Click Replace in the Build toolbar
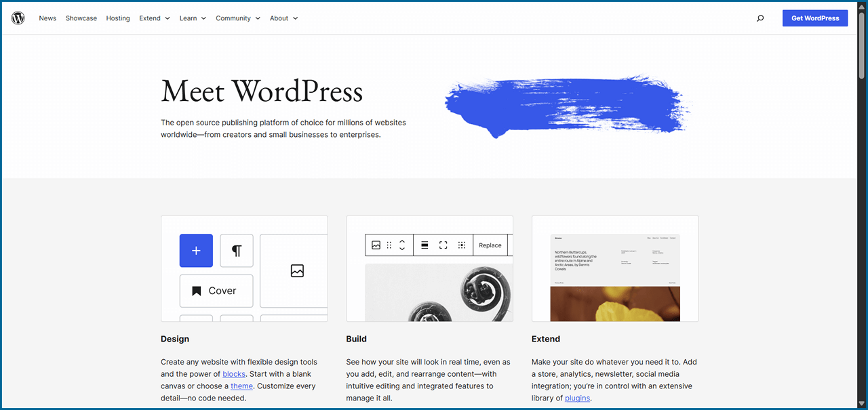The width and height of the screenshot is (868, 410). (490, 245)
